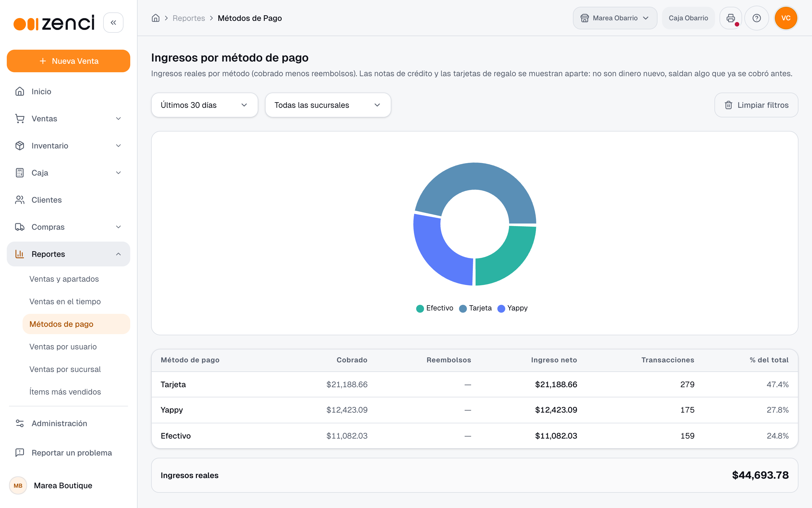Image resolution: width=812 pixels, height=508 pixels.
Task: Click the Caja Obarrio button
Action: click(688, 18)
